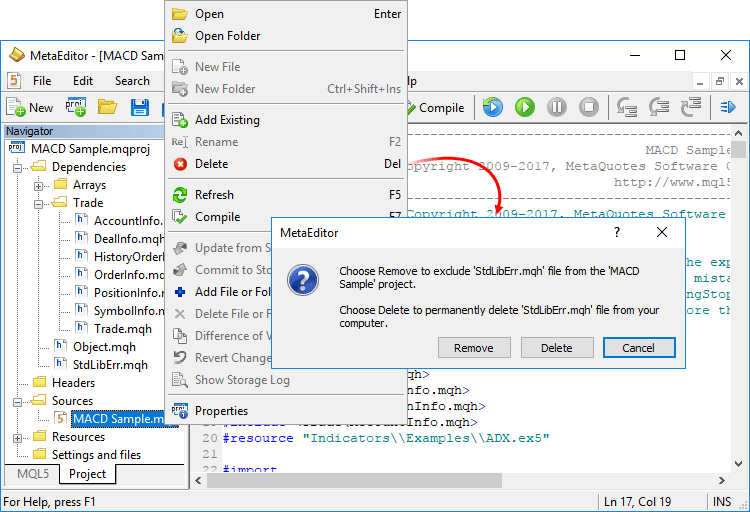The height and width of the screenshot is (512, 750).
Task: Click the horizontal scrollbar right arrow
Action: 721,480
